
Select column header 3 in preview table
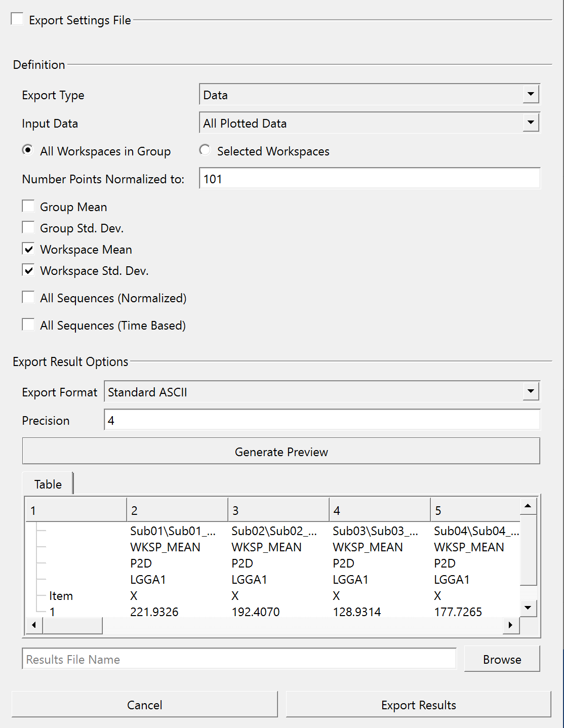click(x=278, y=510)
